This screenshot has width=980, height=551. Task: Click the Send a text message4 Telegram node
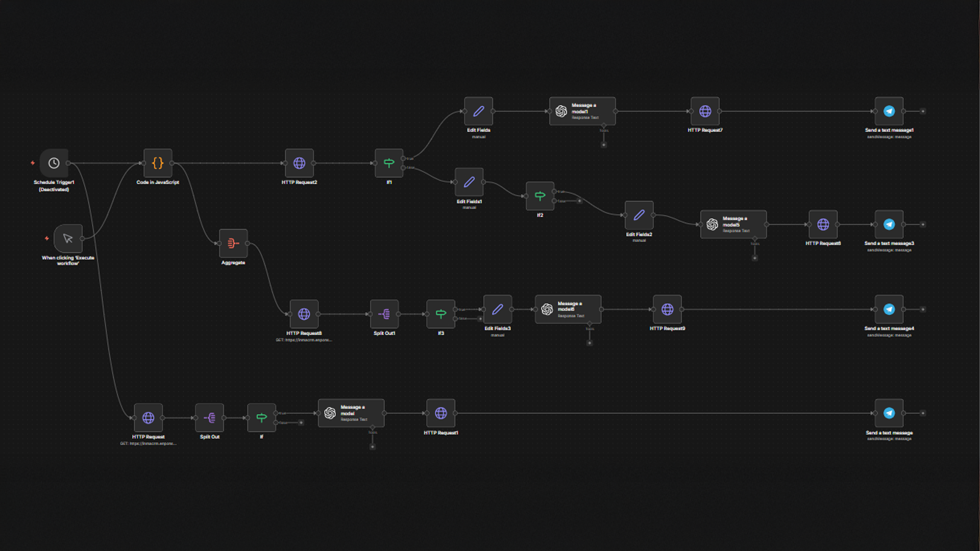(889, 310)
